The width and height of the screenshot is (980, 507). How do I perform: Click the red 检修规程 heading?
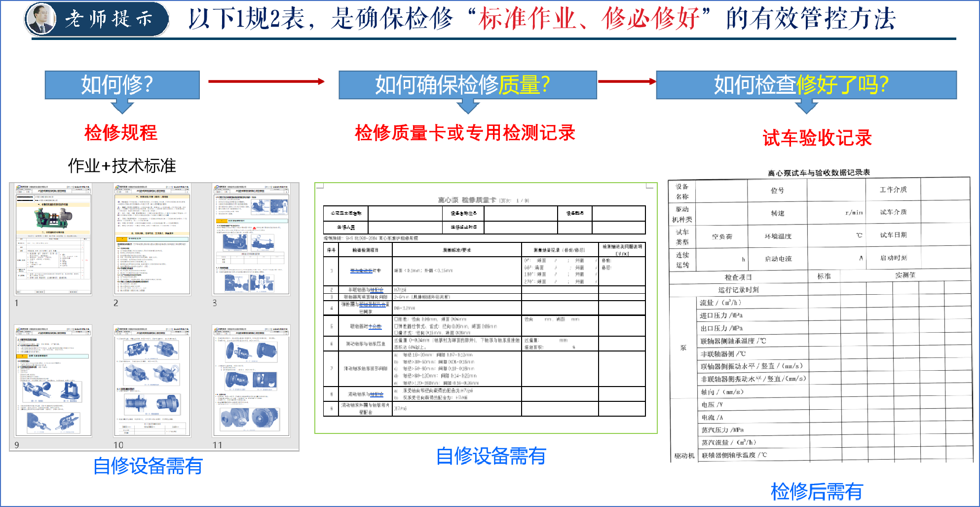(x=121, y=132)
